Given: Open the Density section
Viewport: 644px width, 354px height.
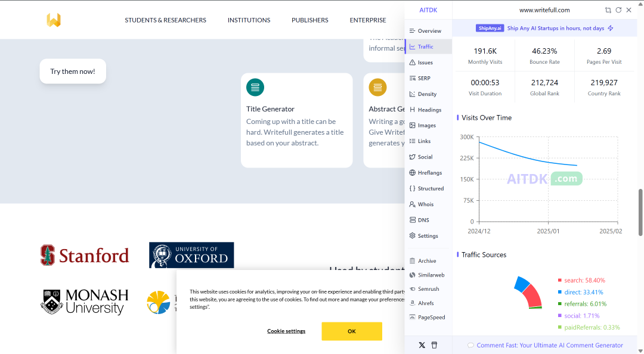Looking at the screenshot, I should click(428, 94).
